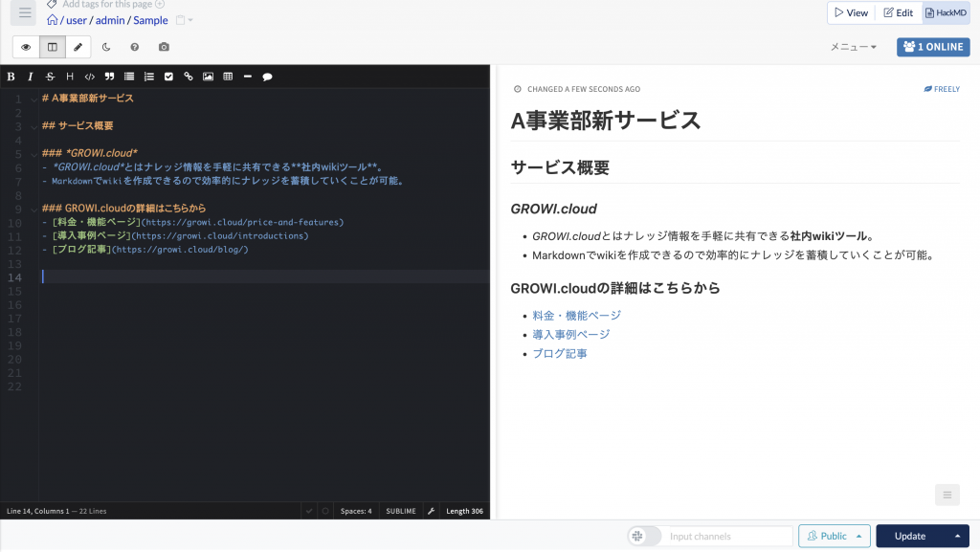Toggle the Slack notification switch

tap(644, 536)
